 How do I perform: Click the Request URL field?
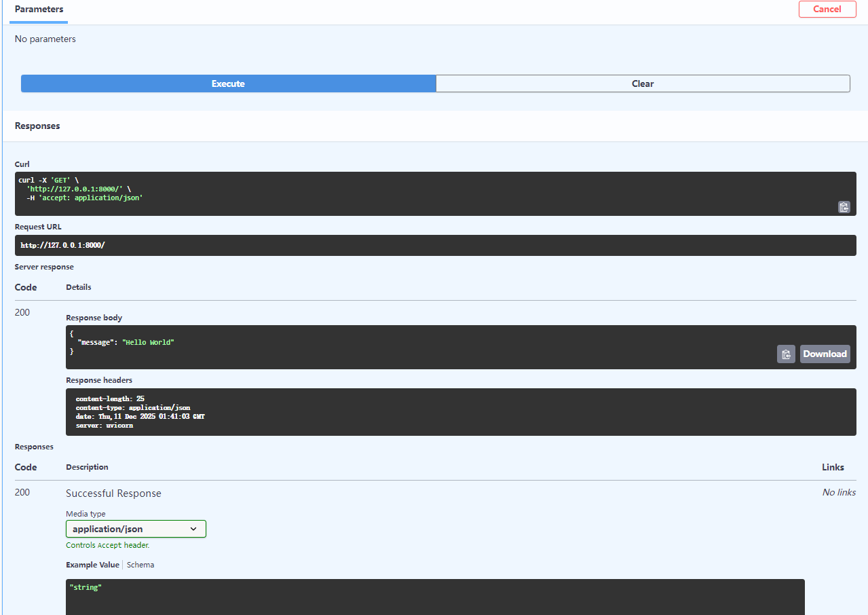434,245
